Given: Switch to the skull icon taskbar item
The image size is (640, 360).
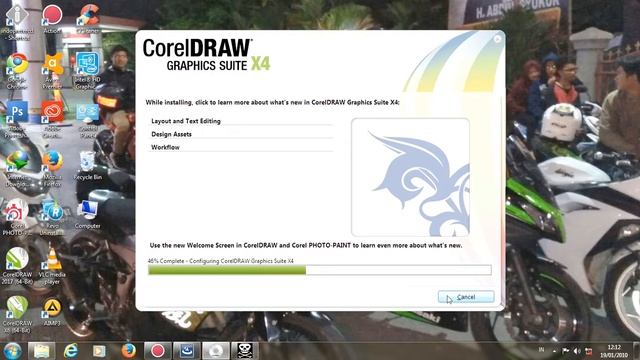Looking at the screenshot, I should pos(245,351).
